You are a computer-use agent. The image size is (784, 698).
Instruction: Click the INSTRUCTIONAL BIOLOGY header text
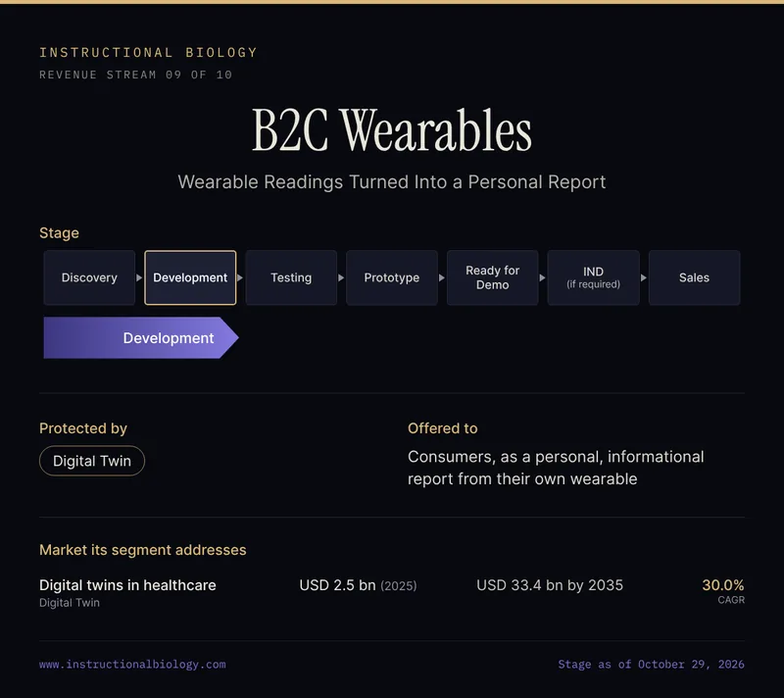click(x=148, y=53)
